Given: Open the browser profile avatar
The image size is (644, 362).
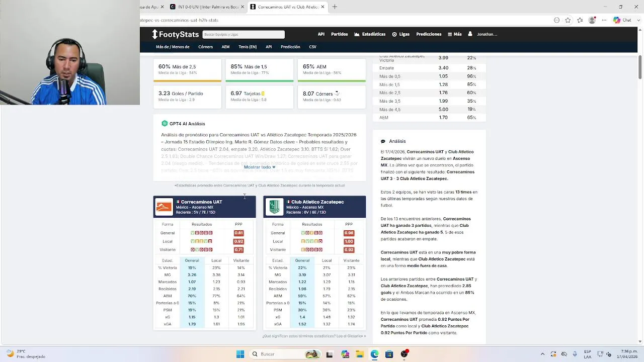Looking at the screenshot, I should [x=592, y=20].
